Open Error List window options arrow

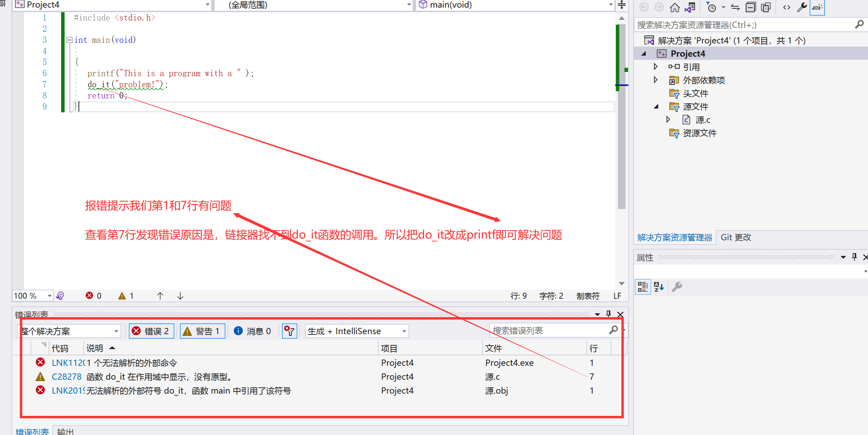point(597,314)
